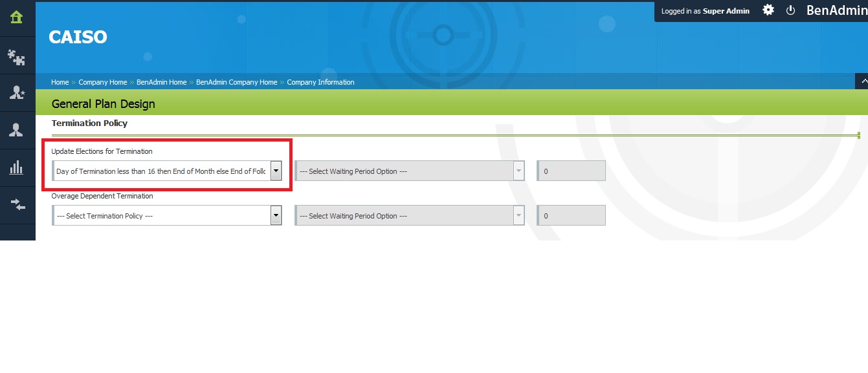
Task: Click arrow of Overage Dependent Termination policy dropdown
Action: point(276,216)
